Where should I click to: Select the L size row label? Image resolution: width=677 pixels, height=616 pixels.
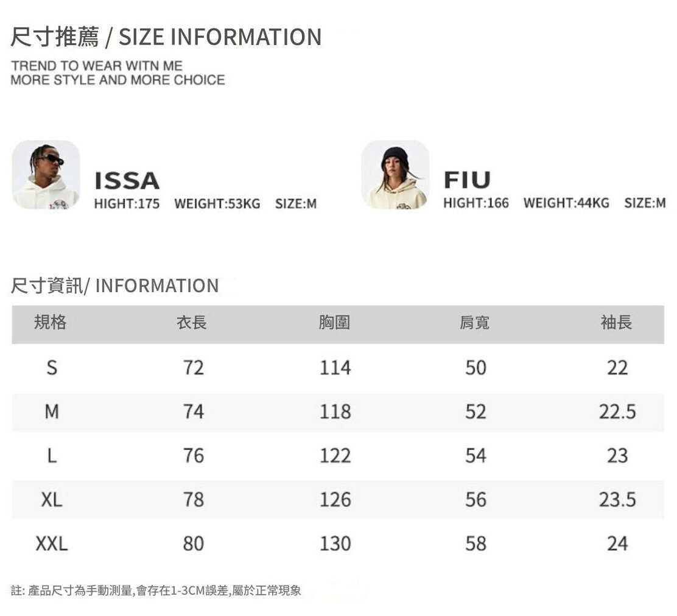(52, 456)
